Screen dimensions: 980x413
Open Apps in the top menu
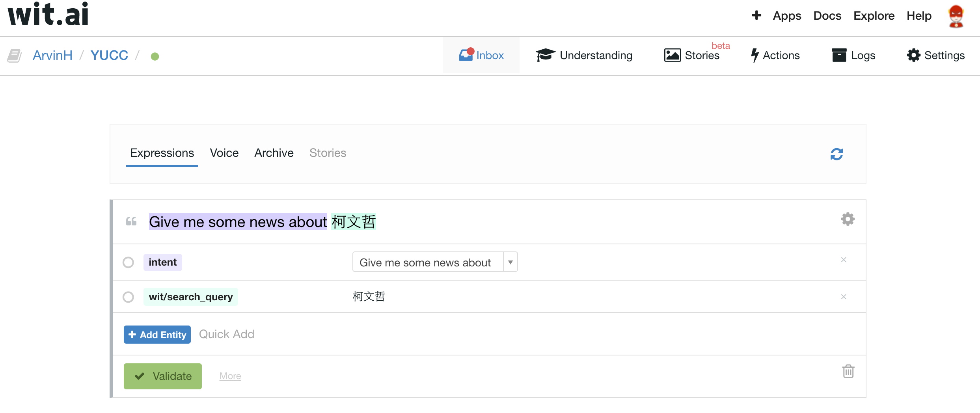(x=787, y=16)
